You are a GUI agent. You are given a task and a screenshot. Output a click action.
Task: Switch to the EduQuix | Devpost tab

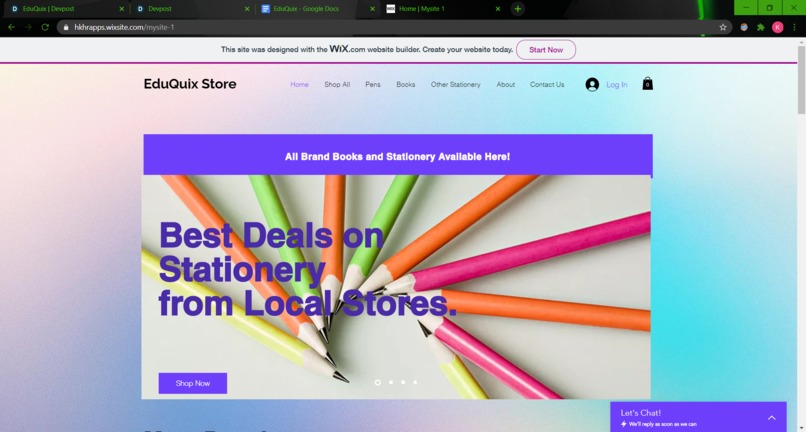[67, 9]
